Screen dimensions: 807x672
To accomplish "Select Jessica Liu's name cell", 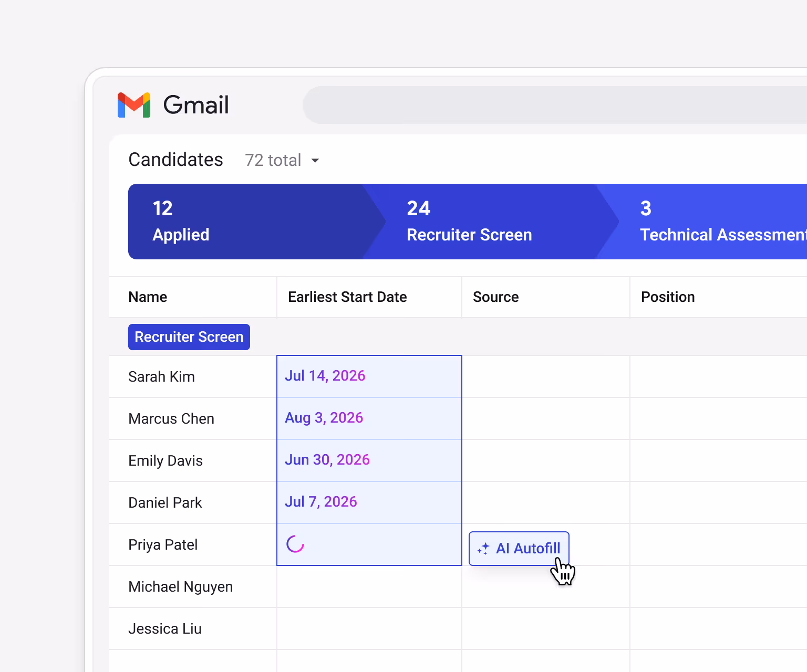I will 193,629.
